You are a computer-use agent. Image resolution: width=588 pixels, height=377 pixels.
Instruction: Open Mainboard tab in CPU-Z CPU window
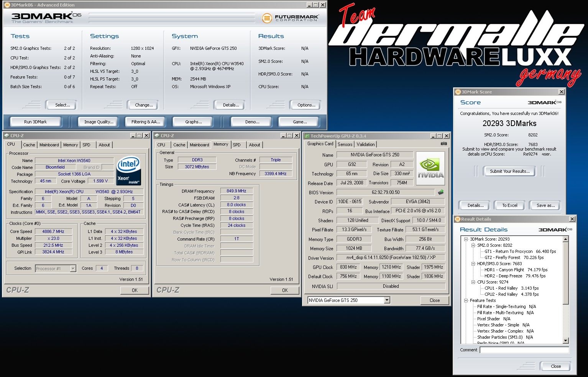[49, 145]
